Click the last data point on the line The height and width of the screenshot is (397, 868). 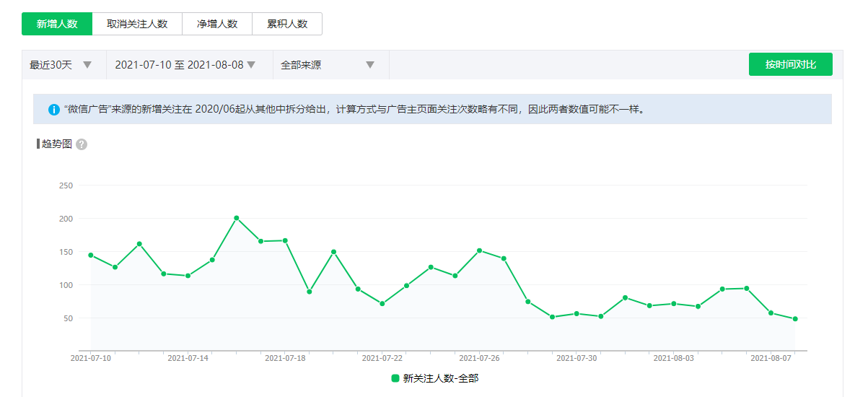(x=795, y=319)
